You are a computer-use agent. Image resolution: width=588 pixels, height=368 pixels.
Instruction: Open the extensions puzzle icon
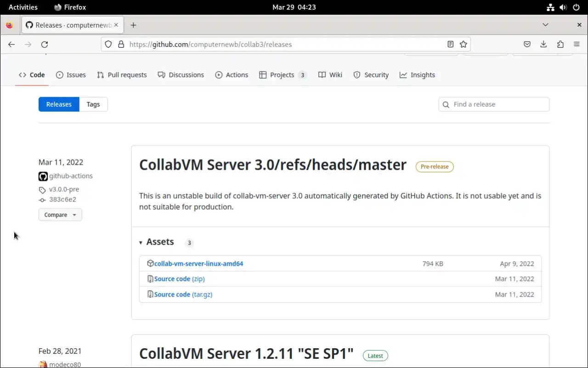pyautogui.click(x=560, y=44)
